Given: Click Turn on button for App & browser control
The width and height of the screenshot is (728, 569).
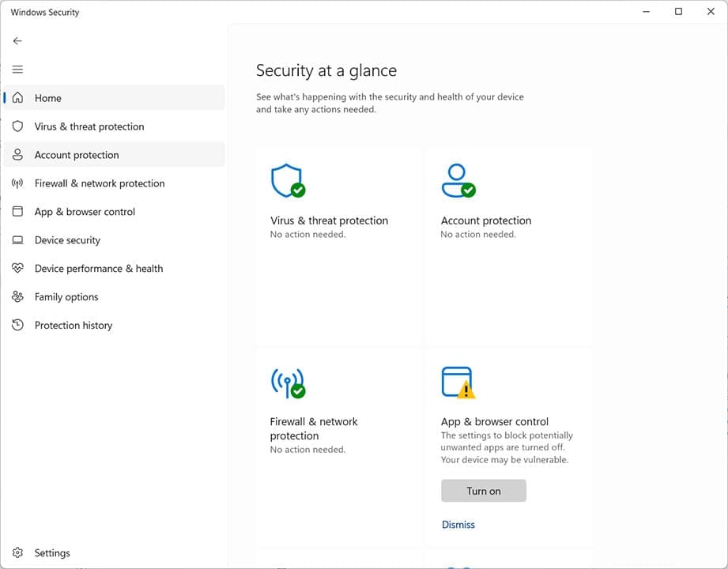Looking at the screenshot, I should coord(483,491).
